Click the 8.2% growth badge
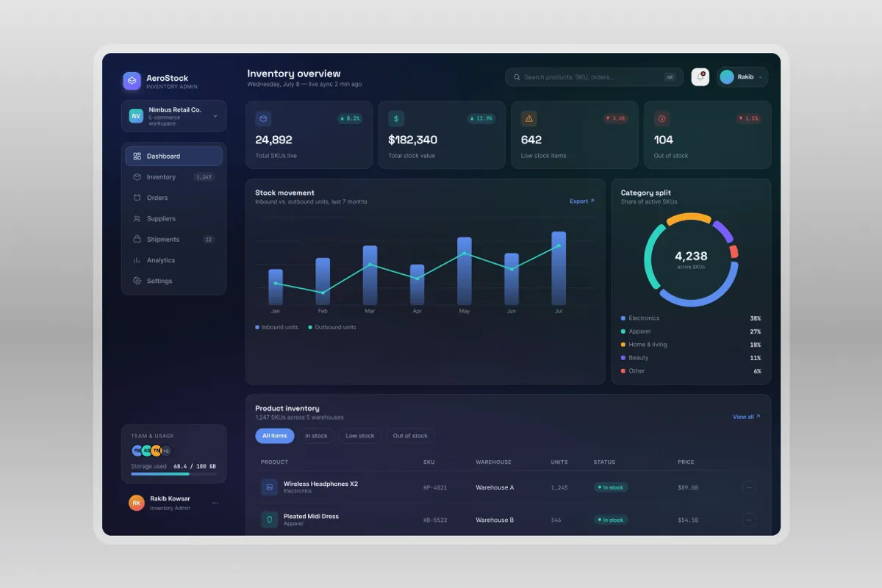 coord(350,118)
